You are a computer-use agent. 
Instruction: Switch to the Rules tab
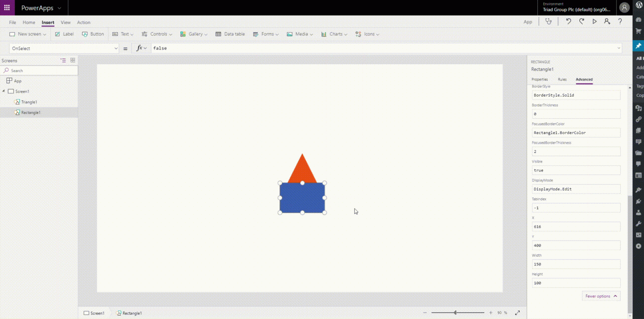(562, 80)
